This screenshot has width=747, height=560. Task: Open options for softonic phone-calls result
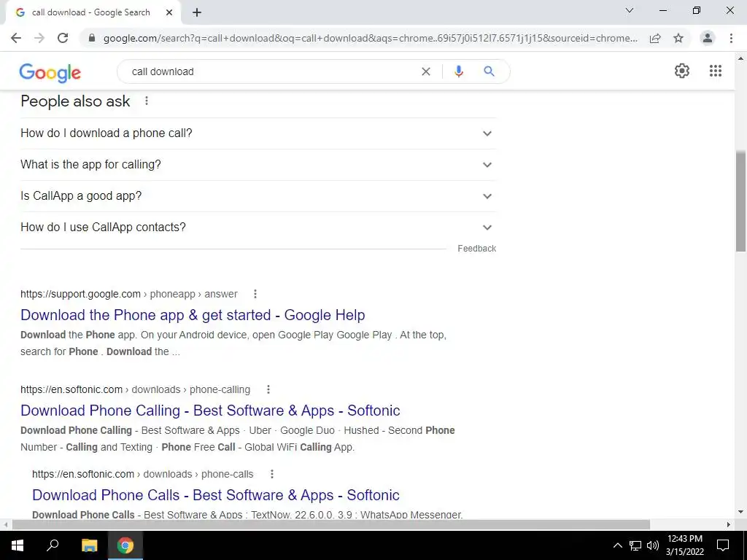pos(272,474)
